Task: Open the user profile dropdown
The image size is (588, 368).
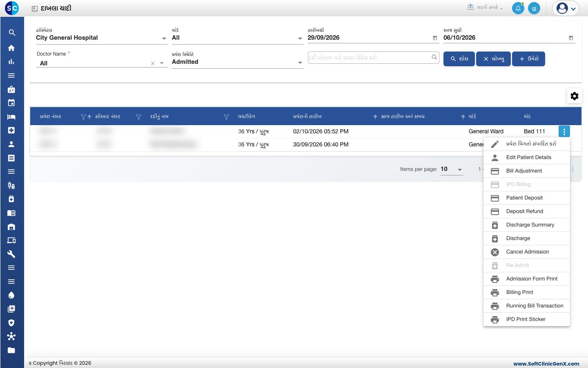Action: tap(566, 8)
